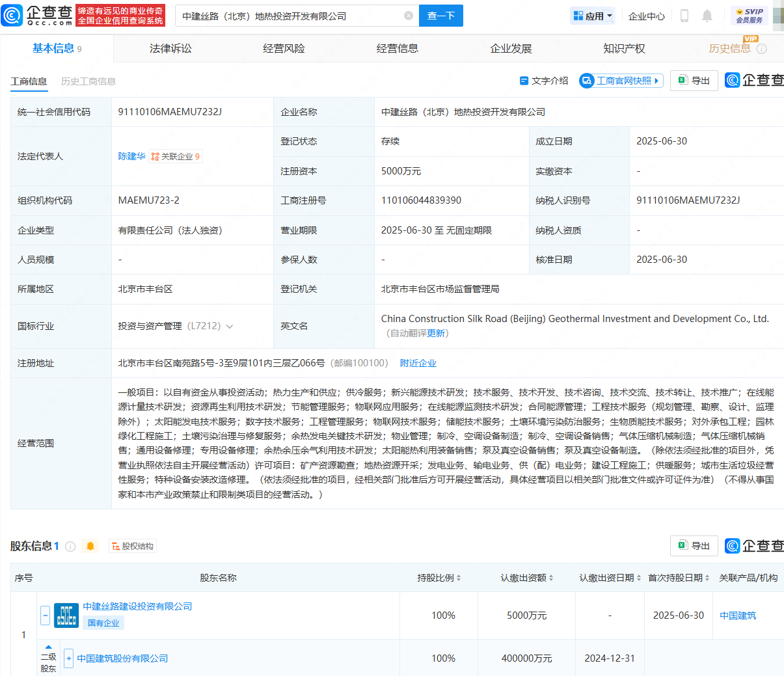Viewport: 784px width, 676px height.
Task: Switch to 企业发展 tab
Action: pos(511,49)
